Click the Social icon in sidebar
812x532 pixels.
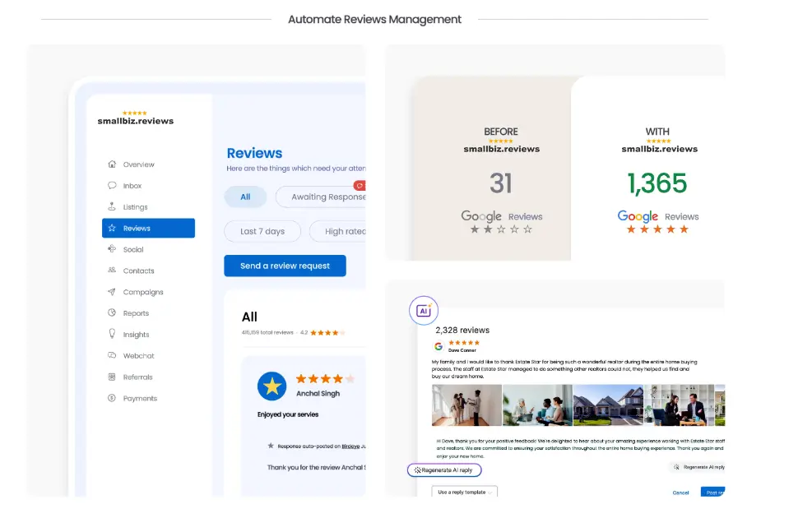coord(112,249)
